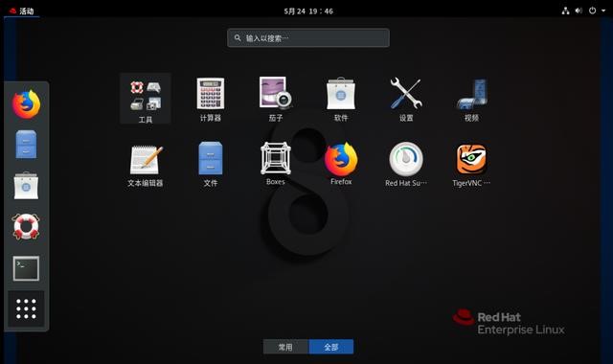
Task: Open the file cabinet icon in dock
Action: [x=26, y=145]
